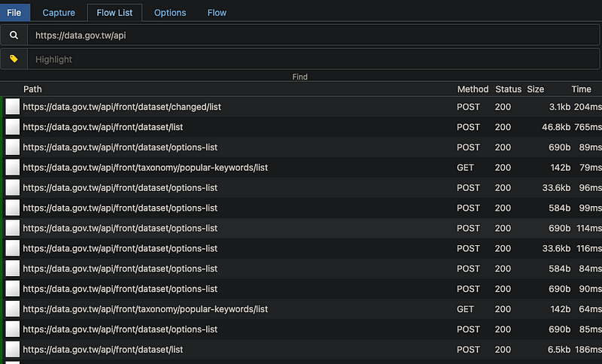
Task: Sort flows by the Method column header
Action: (x=473, y=89)
